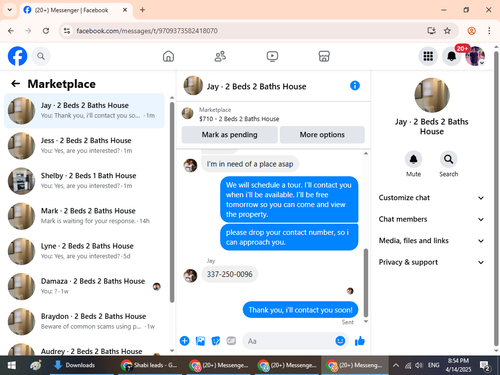
Task: Mute the conversation with bell icon
Action: pyautogui.click(x=413, y=159)
